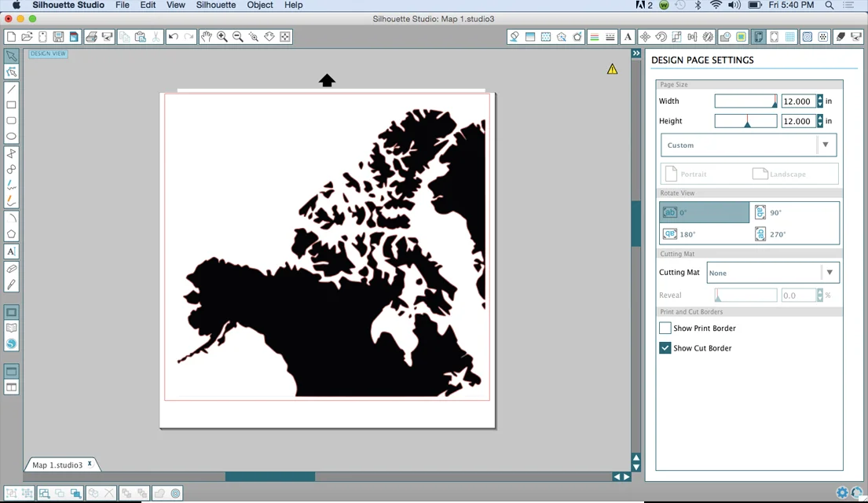Image resolution: width=868 pixels, height=503 pixels.
Task: Select 0° rotate view option
Action: [704, 212]
